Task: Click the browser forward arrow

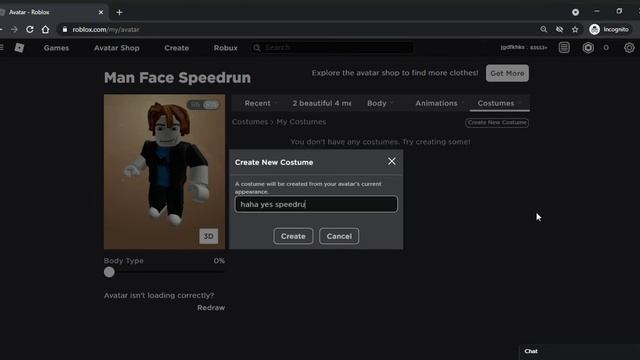Action: click(x=14, y=29)
